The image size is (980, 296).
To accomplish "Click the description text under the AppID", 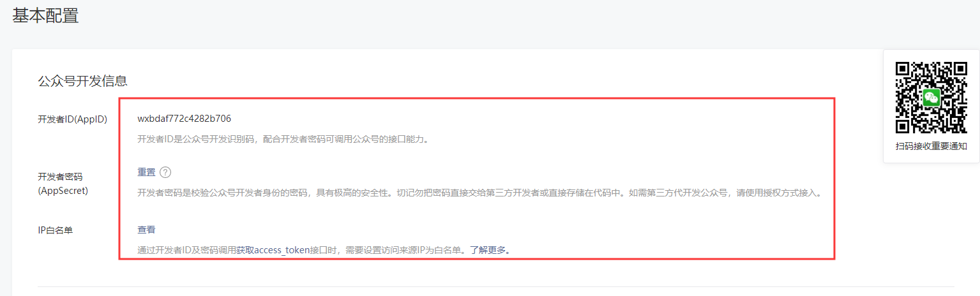I will point(283,138).
